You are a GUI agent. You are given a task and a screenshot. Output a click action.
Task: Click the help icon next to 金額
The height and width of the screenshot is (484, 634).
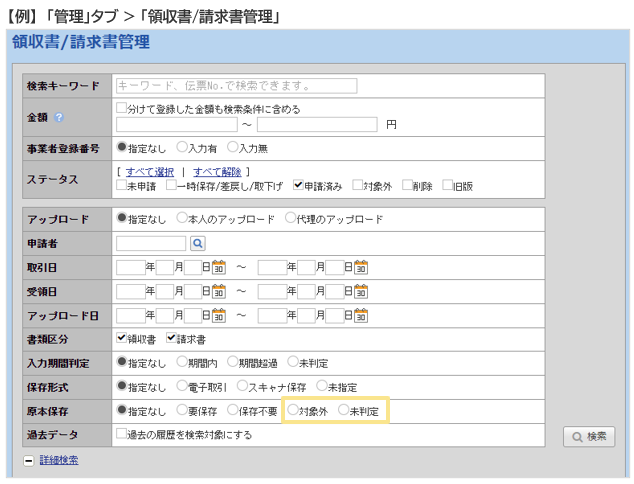pos(59,117)
